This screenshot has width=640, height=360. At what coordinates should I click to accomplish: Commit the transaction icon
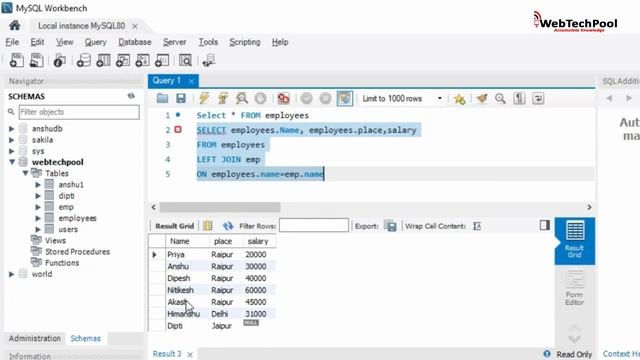[x=307, y=98]
